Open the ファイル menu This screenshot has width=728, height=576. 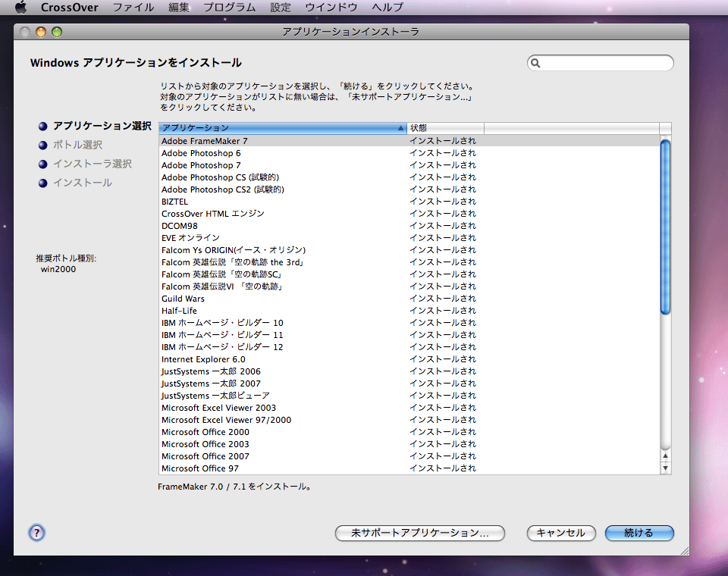133,7
